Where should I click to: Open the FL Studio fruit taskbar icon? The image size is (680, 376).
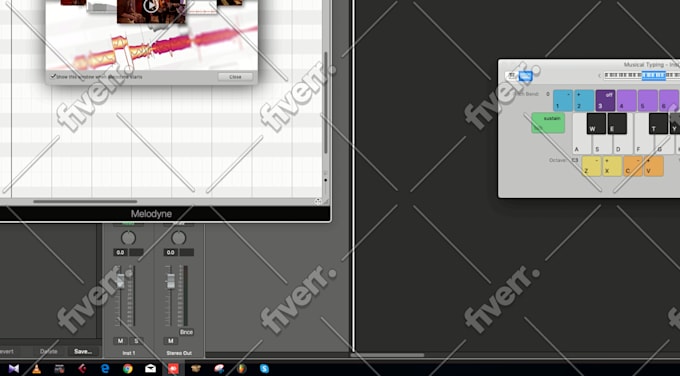(242, 369)
